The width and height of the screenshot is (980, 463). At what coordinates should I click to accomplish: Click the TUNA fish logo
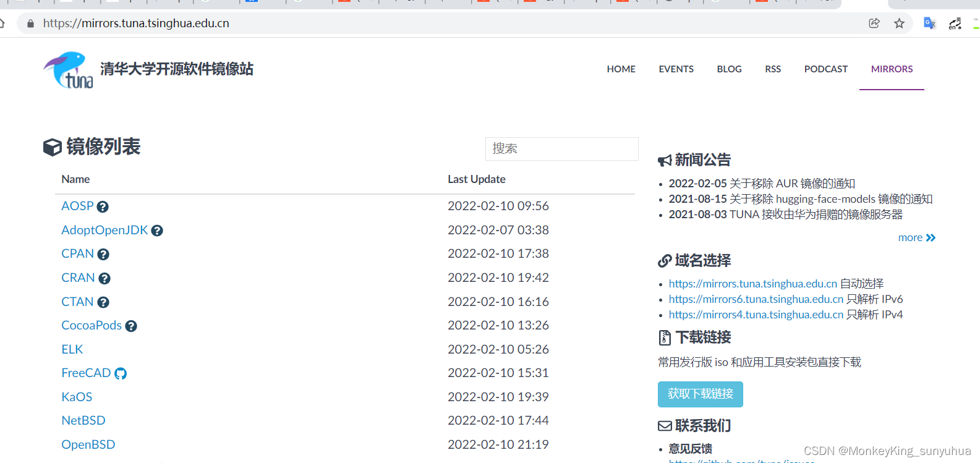[68, 70]
